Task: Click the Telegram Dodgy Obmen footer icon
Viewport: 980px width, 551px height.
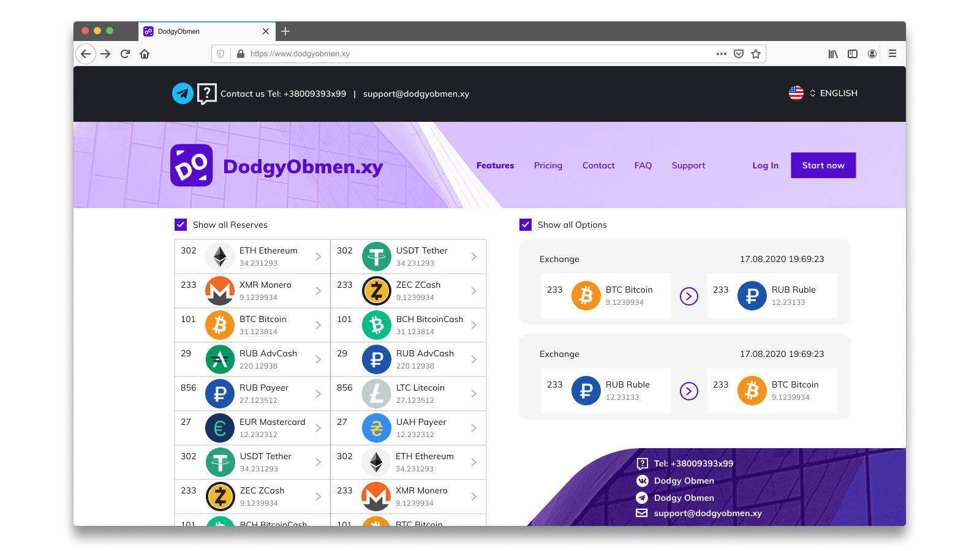Action: tap(642, 498)
